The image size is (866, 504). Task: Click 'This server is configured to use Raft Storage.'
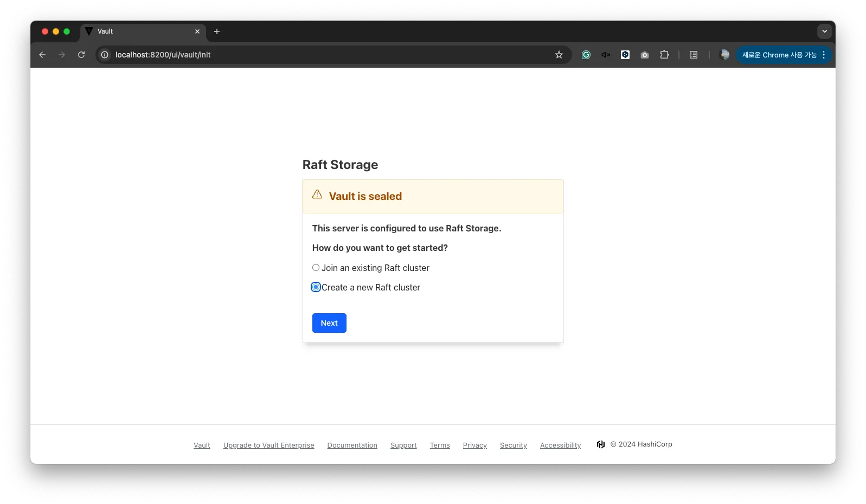[407, 228]
